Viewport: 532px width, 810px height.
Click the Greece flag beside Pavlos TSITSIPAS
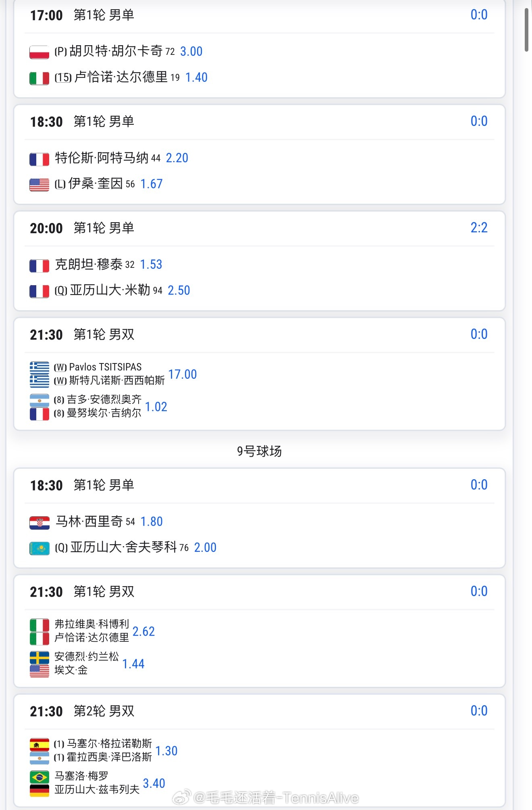39,367
